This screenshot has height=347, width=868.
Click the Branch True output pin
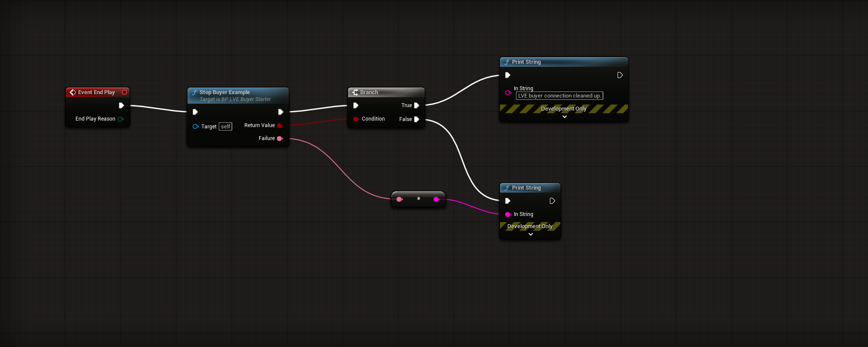(417, 105)
